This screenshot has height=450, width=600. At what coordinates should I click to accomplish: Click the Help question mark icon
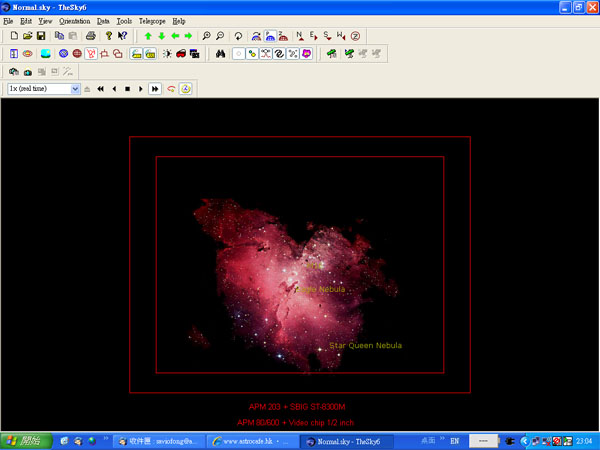point(108,36)
